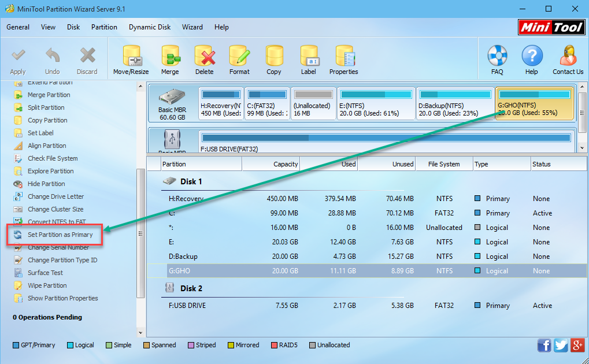Click the Help question mark icon
The height and width of the screenshot is (364, 589).
[532, 56]
